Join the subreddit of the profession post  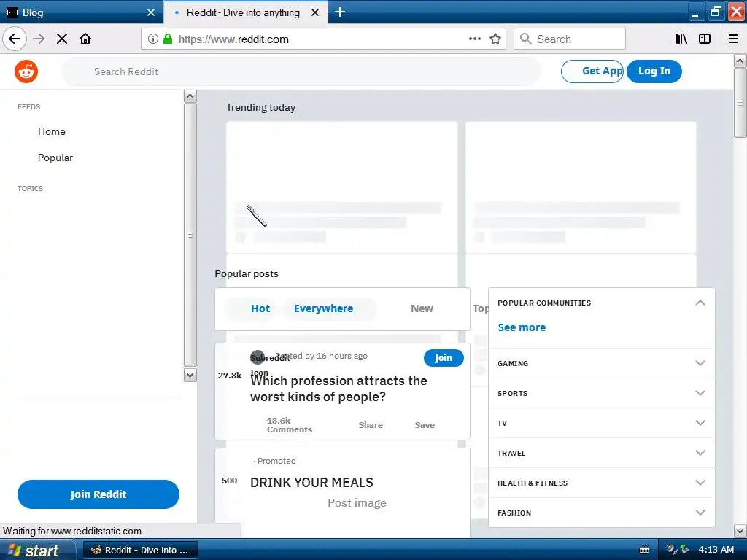(x=444, y=357)
